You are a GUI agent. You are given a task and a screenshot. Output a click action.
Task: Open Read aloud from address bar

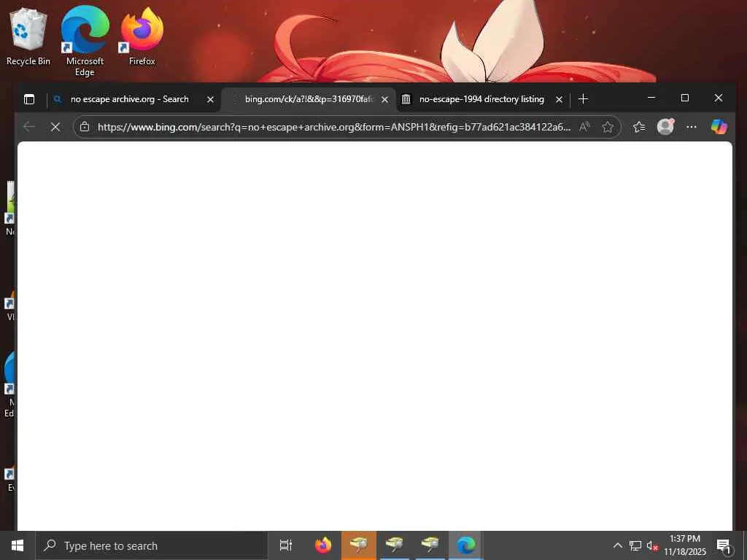[584, 127]
